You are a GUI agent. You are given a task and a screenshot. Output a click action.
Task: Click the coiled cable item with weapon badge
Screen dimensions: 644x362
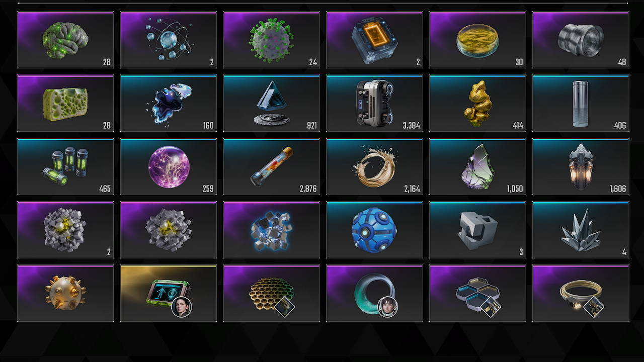click(x=581, y=294)
